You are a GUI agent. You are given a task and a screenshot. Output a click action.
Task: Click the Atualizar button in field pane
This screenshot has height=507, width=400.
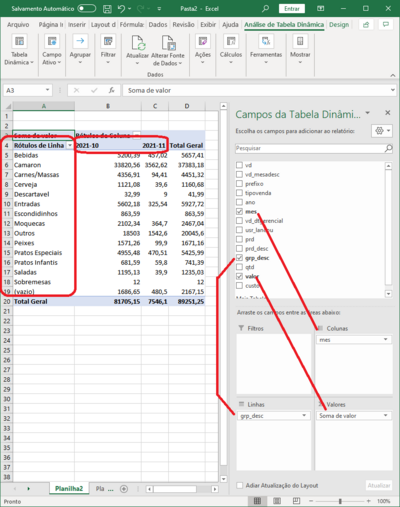[x=379, y=485]
